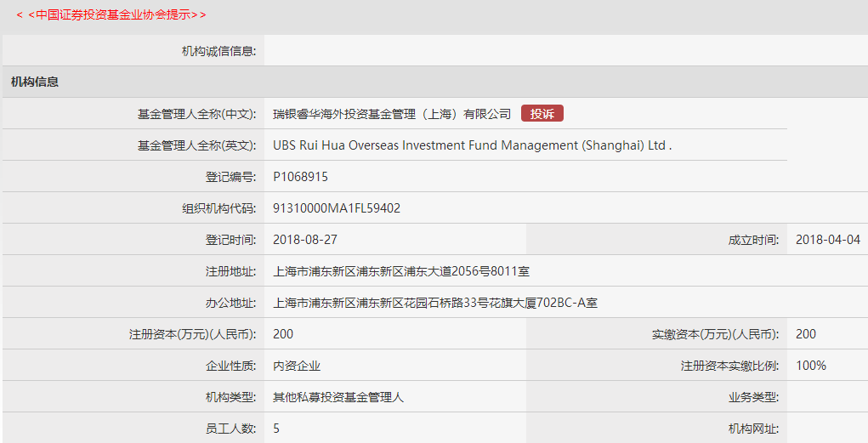Click the 企业性质 label
Screen dimensions: 868x443
point(231,366)
